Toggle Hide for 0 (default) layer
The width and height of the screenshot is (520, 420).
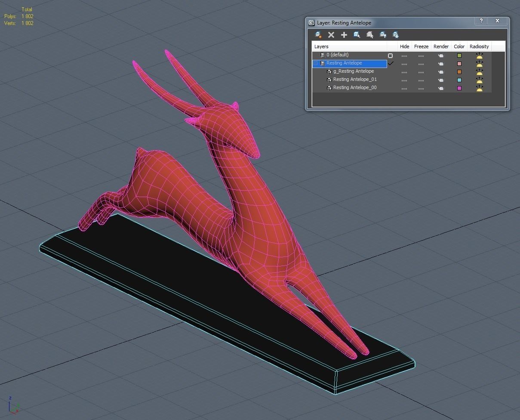[x=404, y=56]
